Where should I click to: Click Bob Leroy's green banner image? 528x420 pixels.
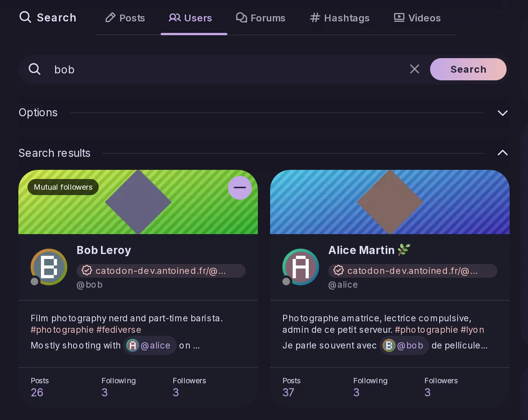(x=138, y=202)
